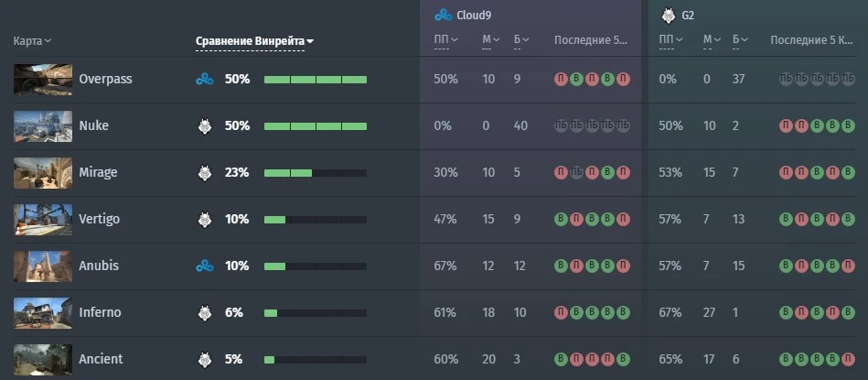Click Cloud9 Anubis pick rate 67%
This screenshot has width=868, height=380.
point(445,266)
